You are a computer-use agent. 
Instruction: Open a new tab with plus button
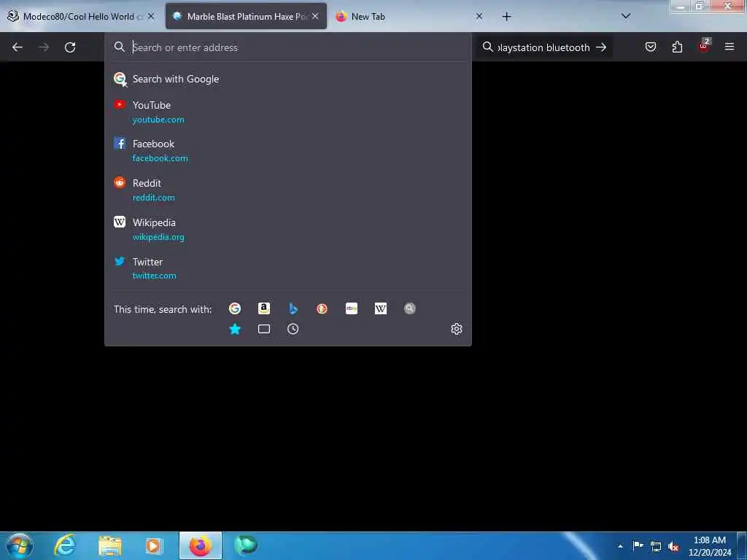[506, 17]
